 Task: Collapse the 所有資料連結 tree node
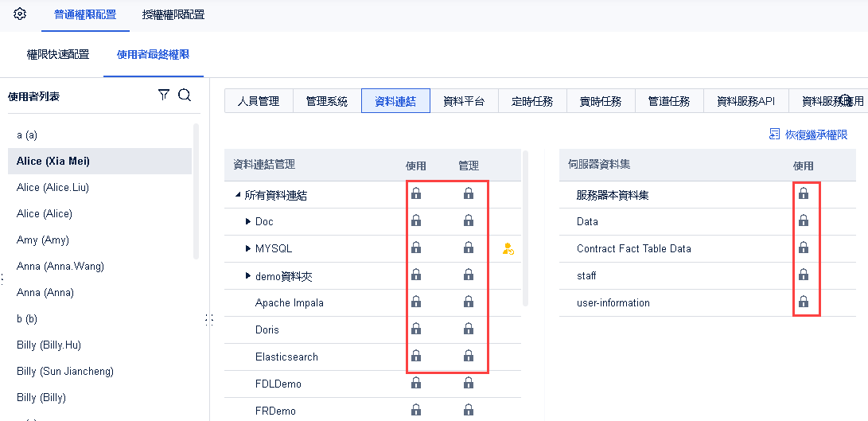point(238,195)
